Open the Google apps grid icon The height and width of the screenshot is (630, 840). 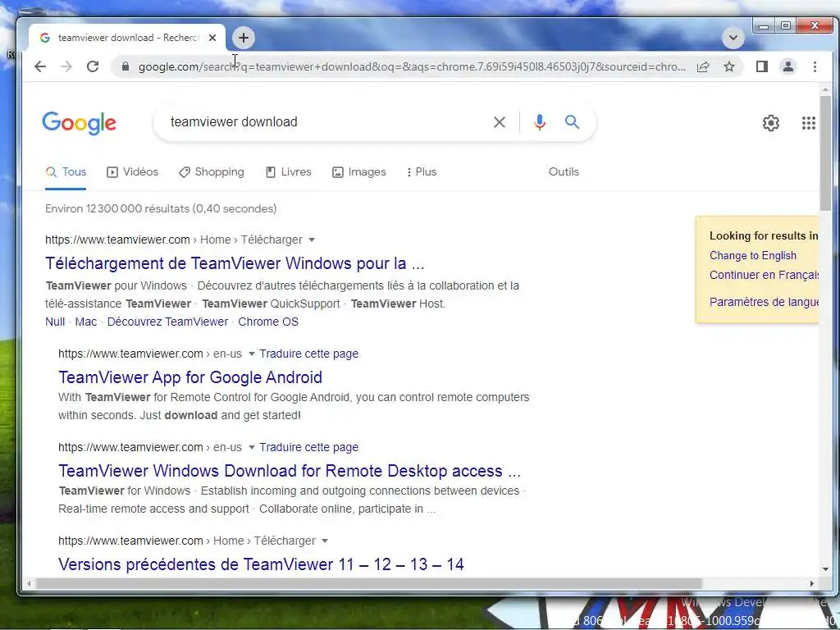(x=808, y=123)
